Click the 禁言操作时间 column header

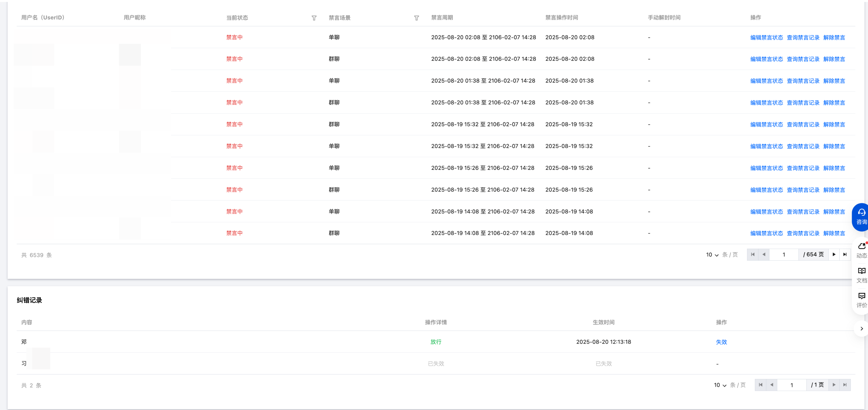(561, 18)
